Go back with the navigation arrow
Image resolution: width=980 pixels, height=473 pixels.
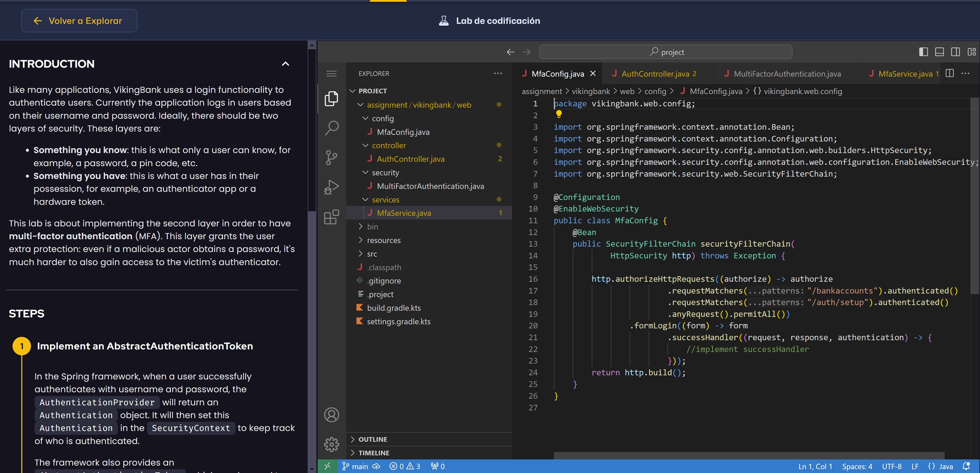[510, 52]
